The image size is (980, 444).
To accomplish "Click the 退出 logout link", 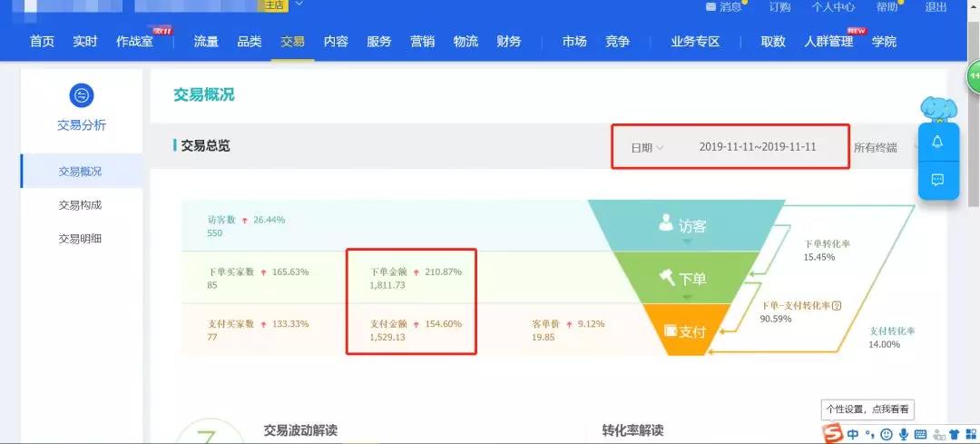I will (x=936, y=7).
